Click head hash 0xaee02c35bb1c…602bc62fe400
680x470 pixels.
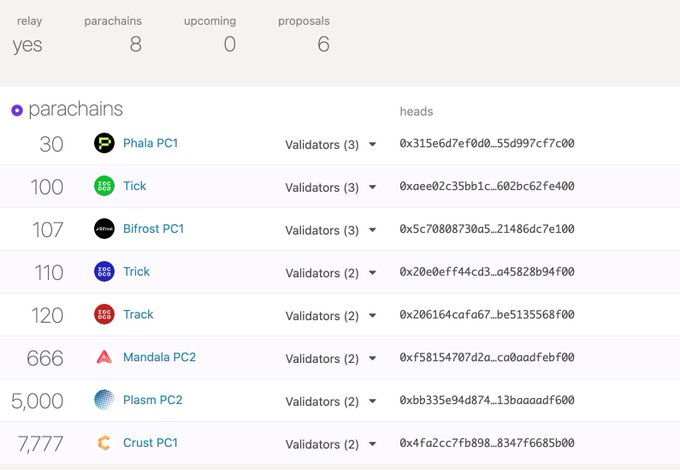tap(487, 186)
